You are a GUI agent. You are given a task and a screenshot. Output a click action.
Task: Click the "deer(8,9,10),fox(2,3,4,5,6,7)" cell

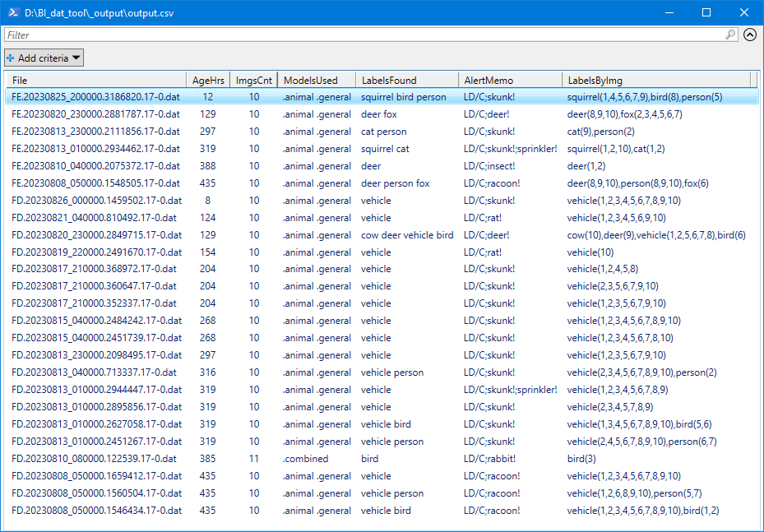(x=625, y=114)
